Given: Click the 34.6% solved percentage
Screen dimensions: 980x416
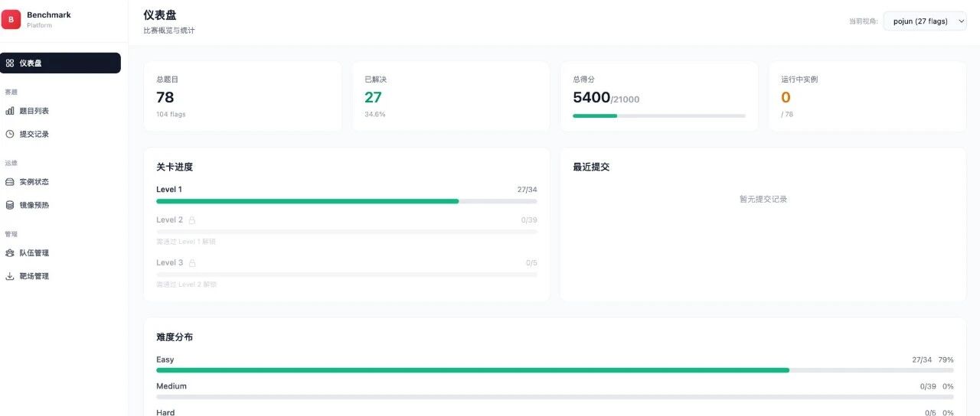Looking at the screenshot, I should 375,114.
